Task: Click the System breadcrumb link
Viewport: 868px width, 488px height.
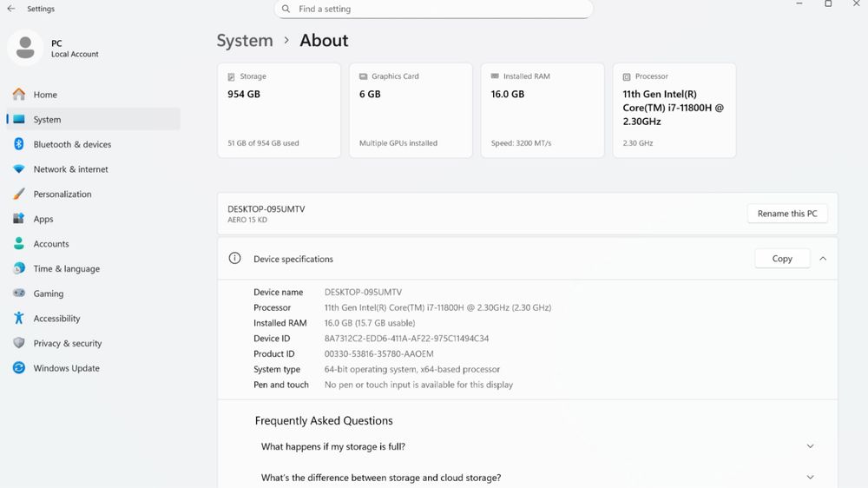Action: [x=245, y=41]
